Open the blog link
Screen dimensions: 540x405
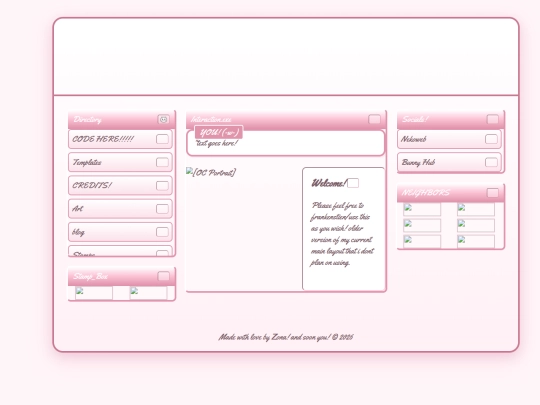(120, 232)
